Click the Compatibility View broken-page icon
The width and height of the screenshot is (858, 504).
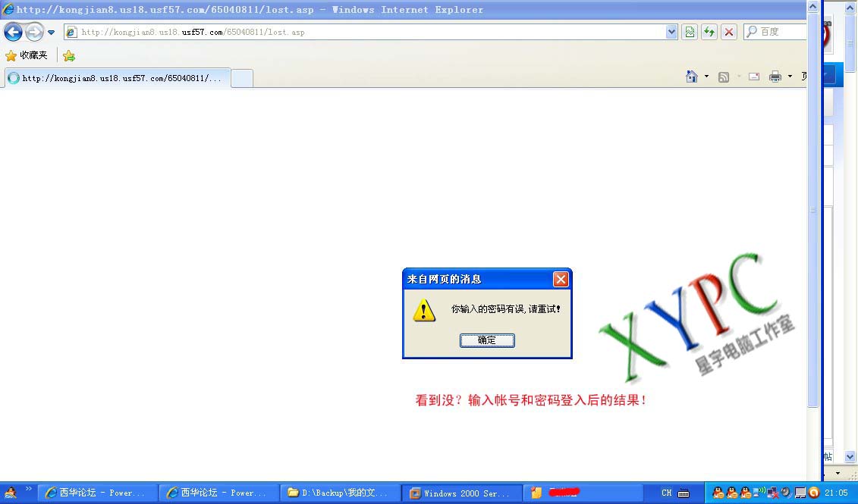click(690, 33)
